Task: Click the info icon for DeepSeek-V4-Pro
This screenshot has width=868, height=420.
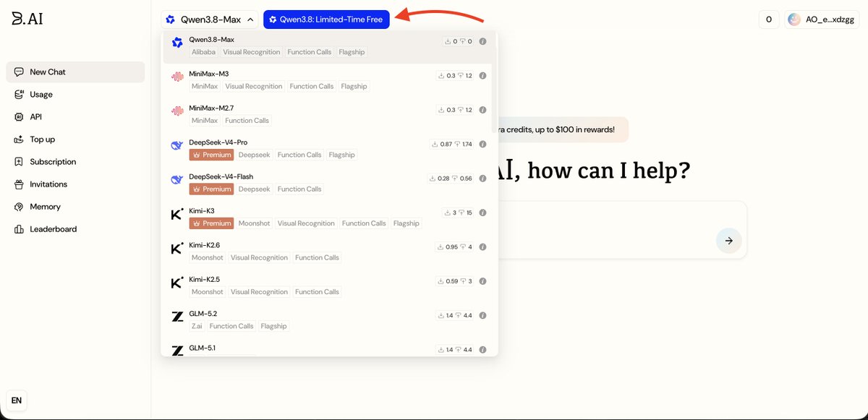Action: (x=482, y=144)
